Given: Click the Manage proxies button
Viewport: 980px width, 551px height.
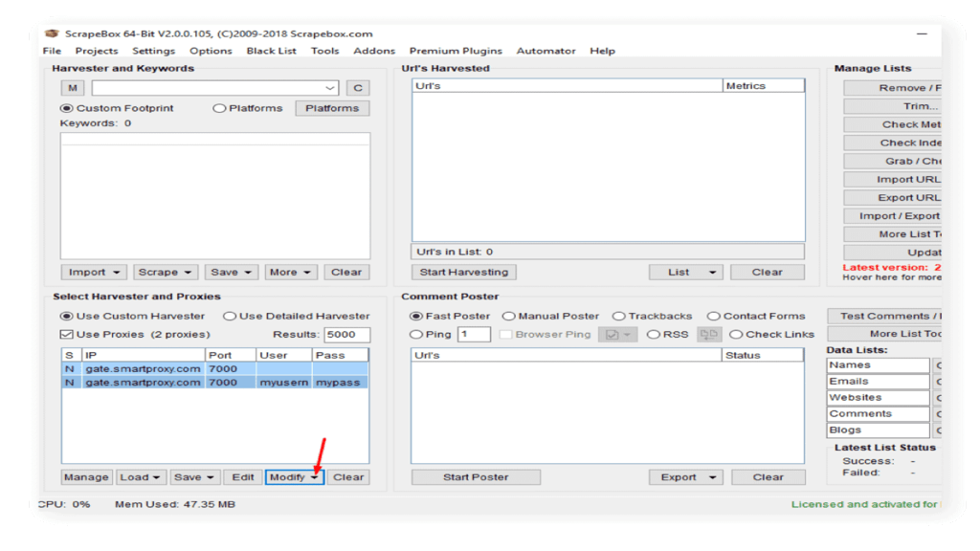Looking at the screenshot, I should pos(86,477).
